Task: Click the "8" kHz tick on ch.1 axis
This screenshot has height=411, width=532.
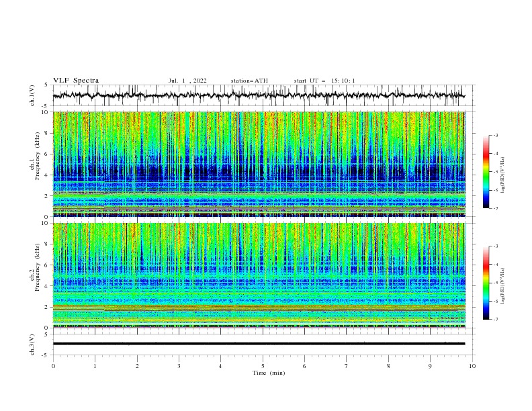Action: 47,133
